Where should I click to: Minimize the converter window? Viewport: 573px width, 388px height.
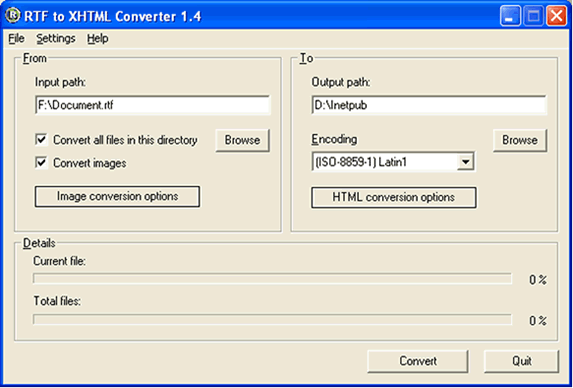511,16
